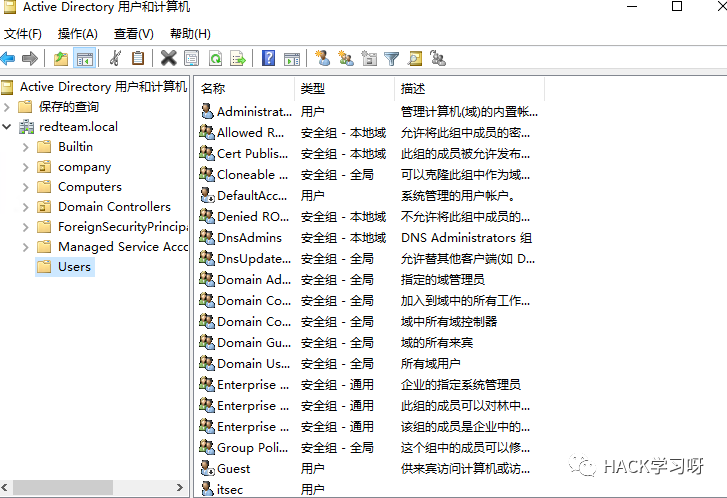
Task: Open Properties via the toolbar sheet icon
Action: click(x=191, y=58)
